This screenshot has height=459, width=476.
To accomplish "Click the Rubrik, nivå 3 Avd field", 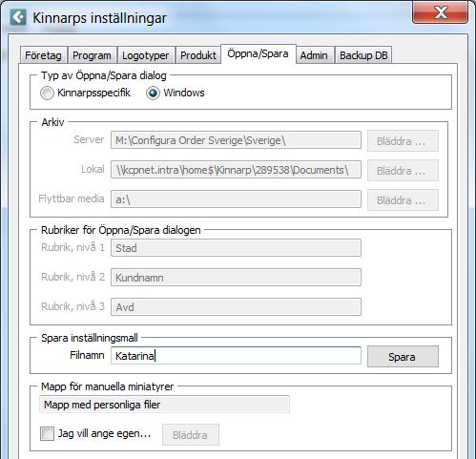I will pyautogui.click(x=236, y=306).
